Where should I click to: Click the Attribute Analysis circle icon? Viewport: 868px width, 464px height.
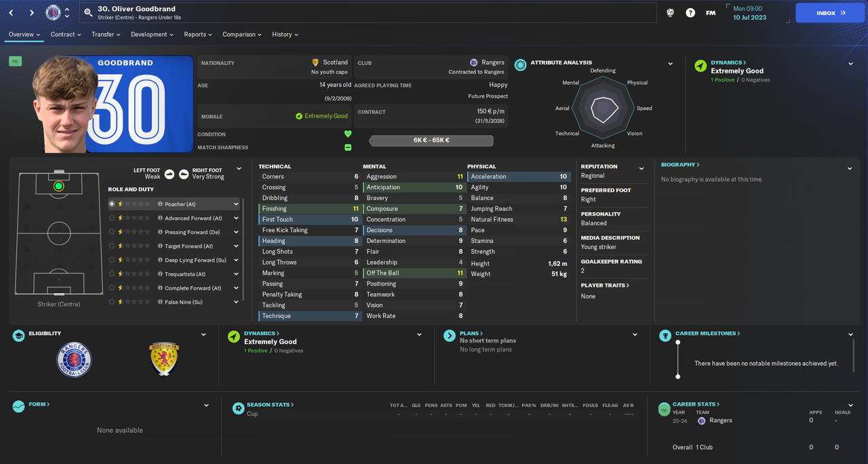click(x=520, y=65)
